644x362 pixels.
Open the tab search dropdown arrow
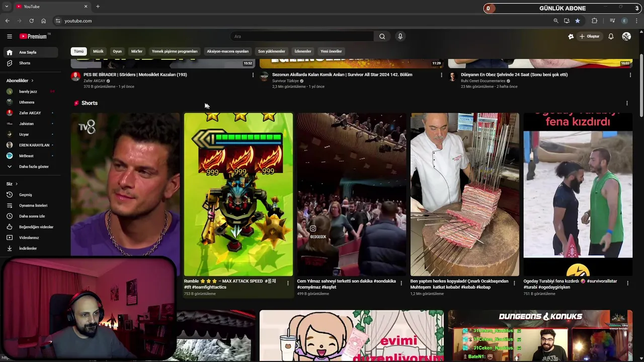point(7,7)
